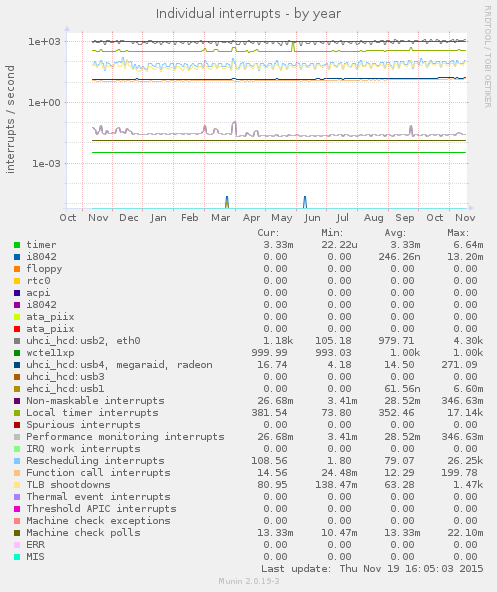The image size is (497, 592).
Task: Click the 1e+00 y-axis tick label
Action: coord(44,103)
